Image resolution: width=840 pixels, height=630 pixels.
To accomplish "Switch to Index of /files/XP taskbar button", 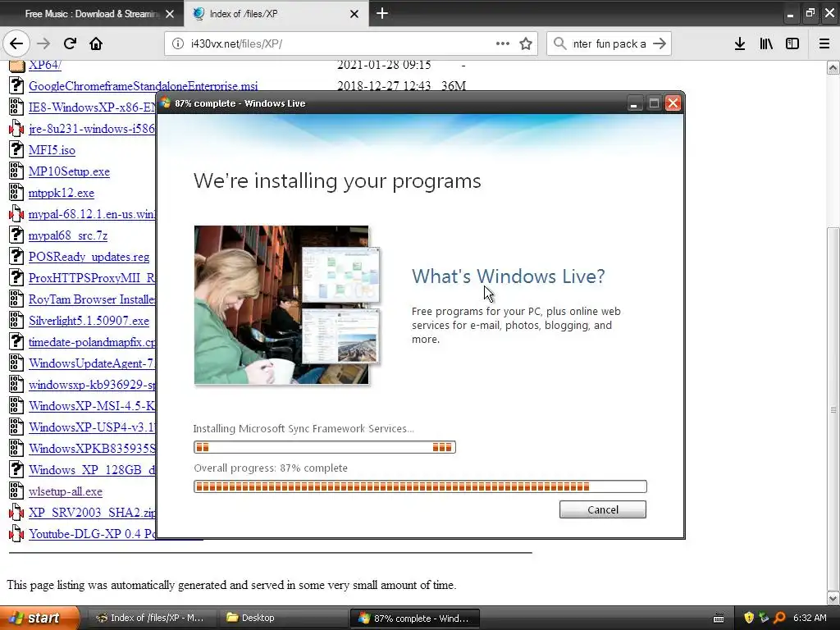I will point(151,618).
